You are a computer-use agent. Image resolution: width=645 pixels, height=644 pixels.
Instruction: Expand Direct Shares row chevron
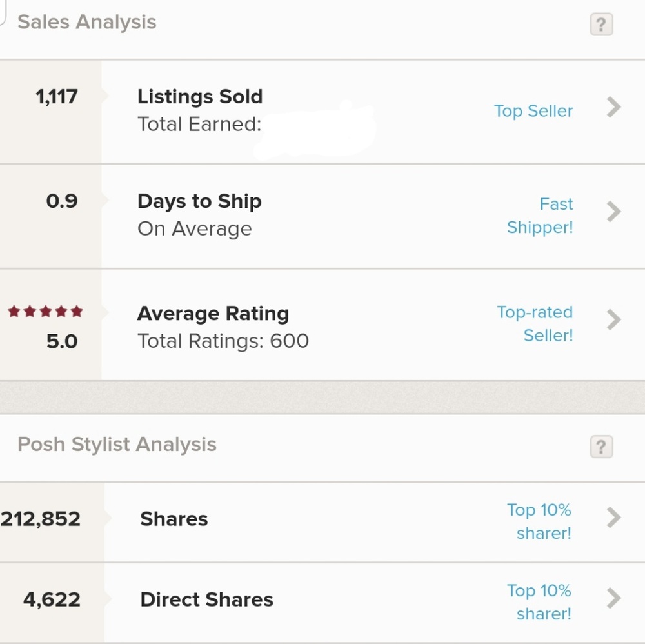[x=613, y=598]
